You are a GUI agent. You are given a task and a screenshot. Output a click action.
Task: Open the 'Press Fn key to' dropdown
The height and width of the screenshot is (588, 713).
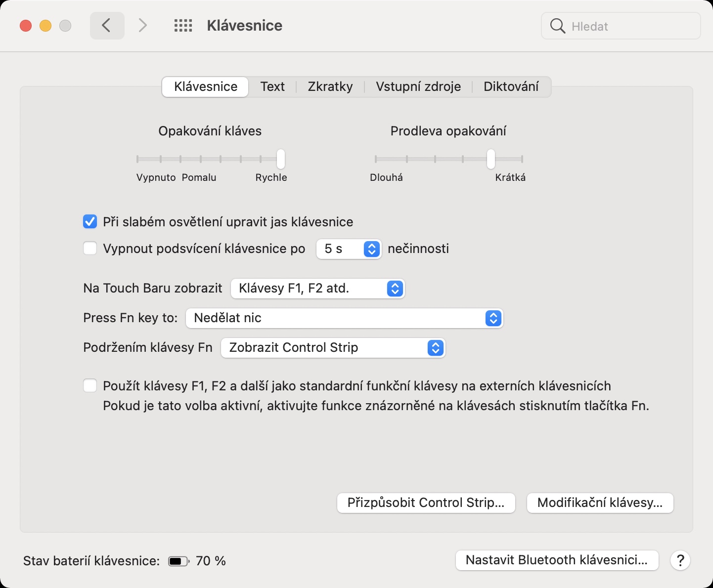344,318
